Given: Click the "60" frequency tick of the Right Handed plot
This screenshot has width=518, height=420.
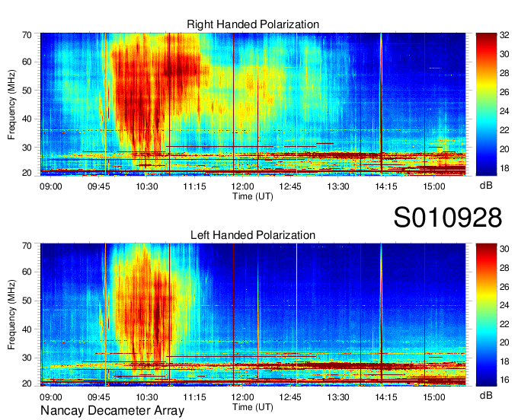Looking at the screenshot, I should [27, 62].
